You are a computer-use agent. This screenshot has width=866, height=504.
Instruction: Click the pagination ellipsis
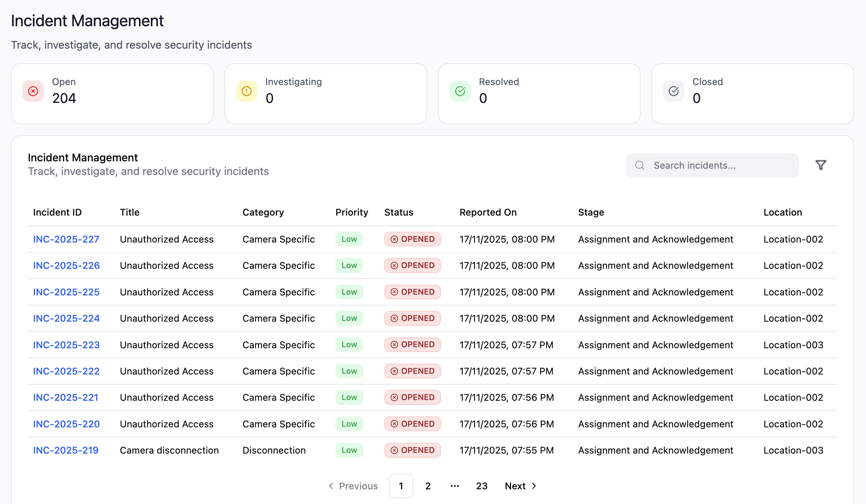[x=455, y=486]
